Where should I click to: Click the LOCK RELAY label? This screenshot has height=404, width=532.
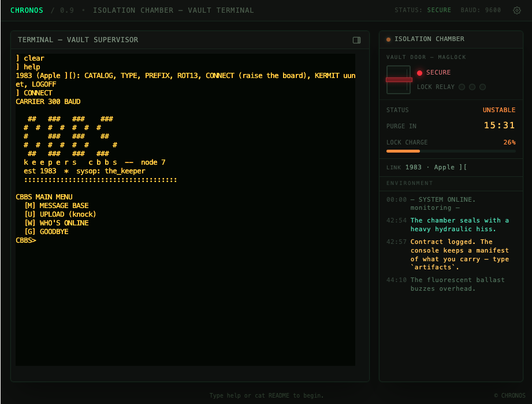pos(436,87)
